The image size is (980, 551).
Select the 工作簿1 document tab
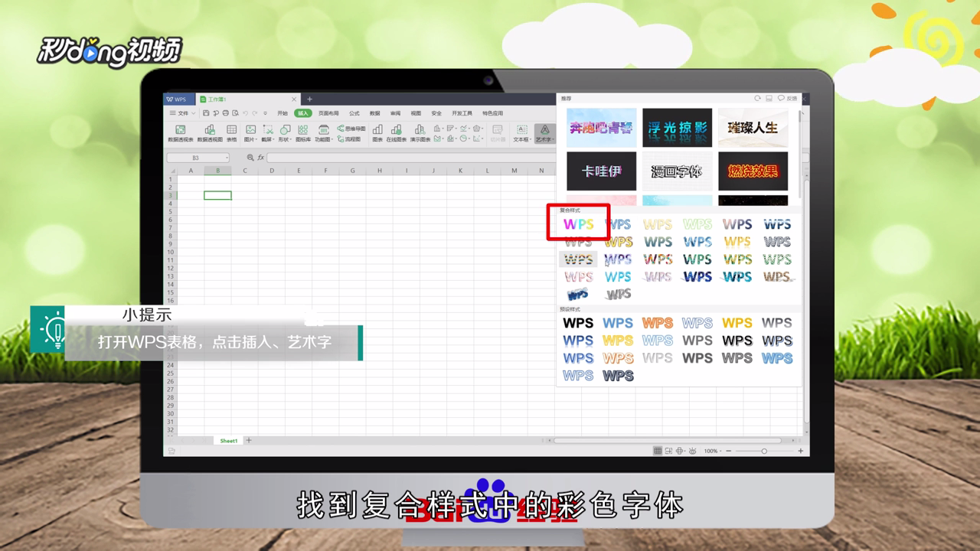248,99
